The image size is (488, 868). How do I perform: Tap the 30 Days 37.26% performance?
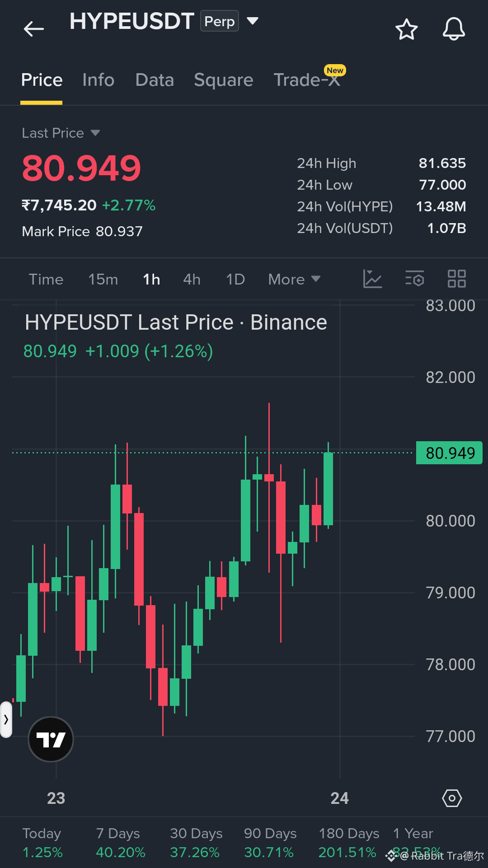point(196,843)
